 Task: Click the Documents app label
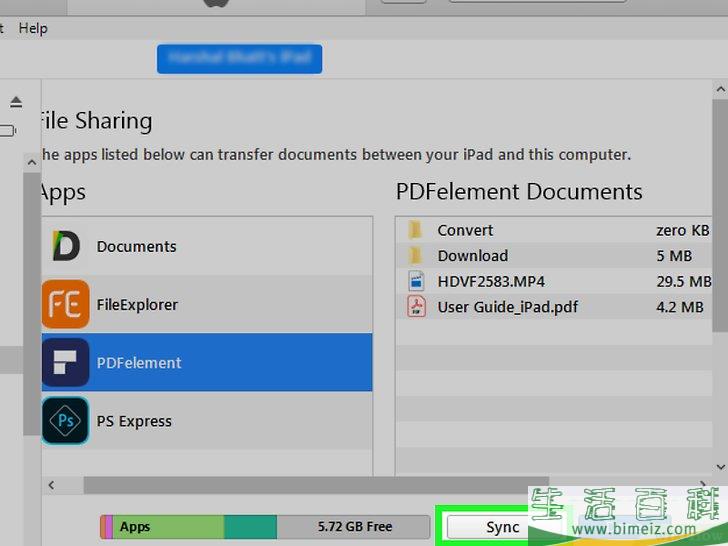(x=136, y=247)
